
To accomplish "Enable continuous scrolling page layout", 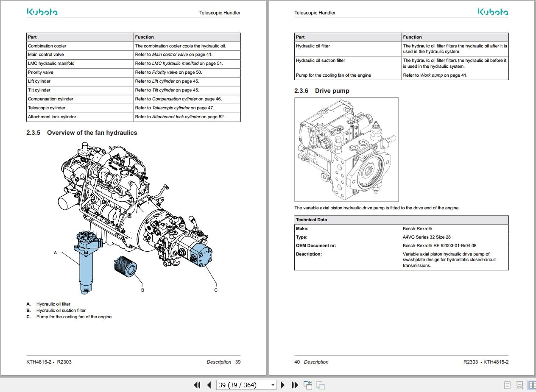I will click(x=519, y=385).
